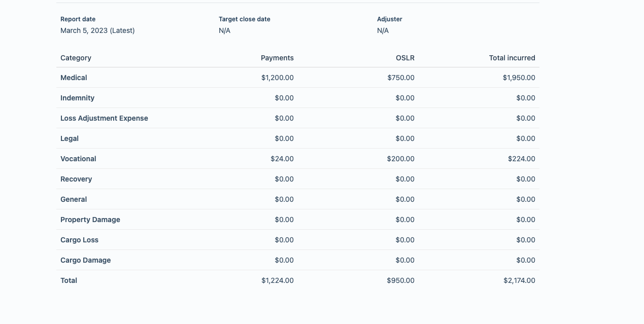This screenshot has width=644, height=324.
Task: Click the grand total incurred $2,174.00
Action: coord(519,280)
